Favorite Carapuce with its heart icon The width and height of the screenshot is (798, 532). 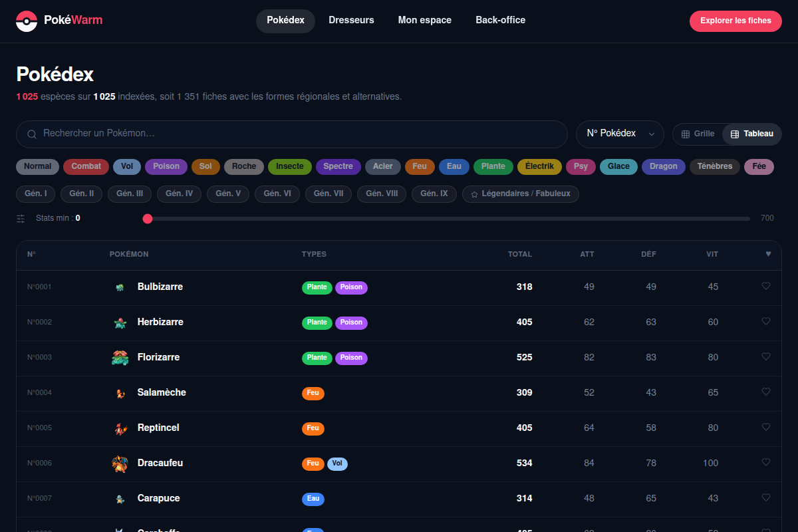click(766, 497)
